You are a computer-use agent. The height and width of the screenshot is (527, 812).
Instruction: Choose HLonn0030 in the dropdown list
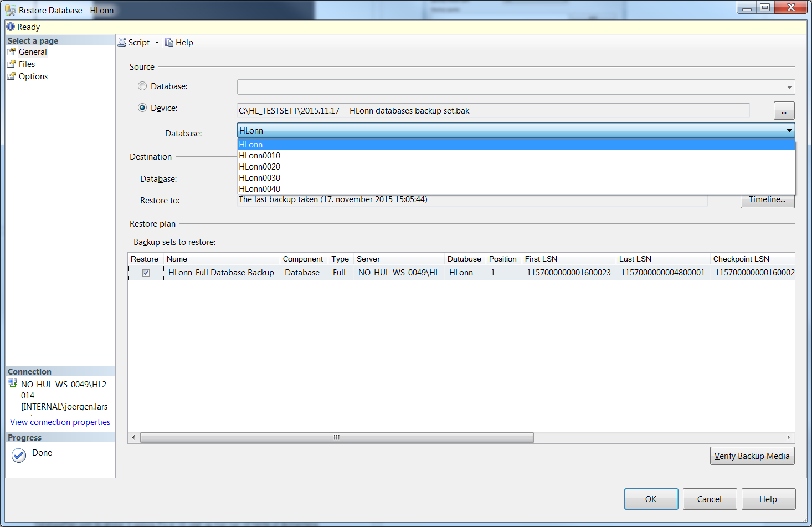[x=516, y=178]
